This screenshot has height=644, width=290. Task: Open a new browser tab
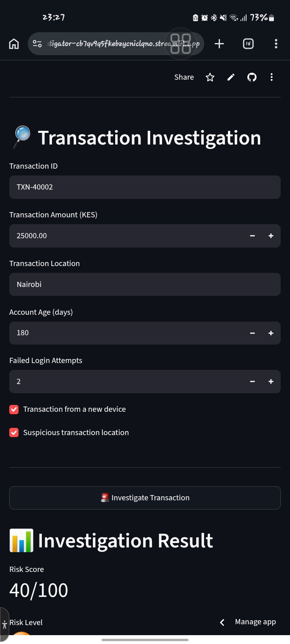219,43
